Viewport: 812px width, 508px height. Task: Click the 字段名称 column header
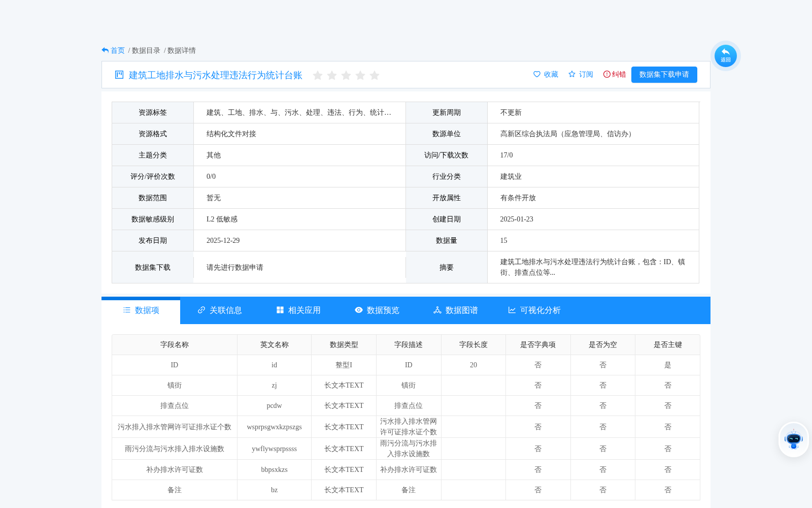tap(175, 345)
